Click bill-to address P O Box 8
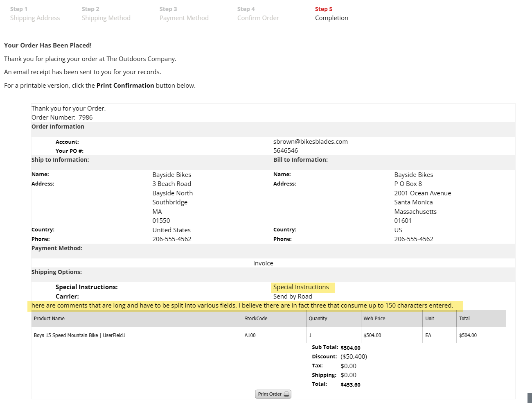The height and width of the screenshot is (403, 532). tap(408, 184)
